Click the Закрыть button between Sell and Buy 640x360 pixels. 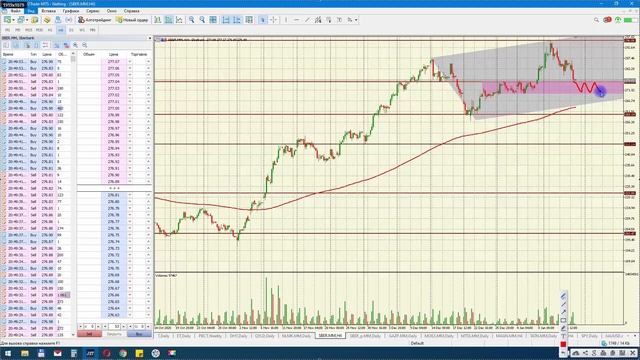pos(114,334)
